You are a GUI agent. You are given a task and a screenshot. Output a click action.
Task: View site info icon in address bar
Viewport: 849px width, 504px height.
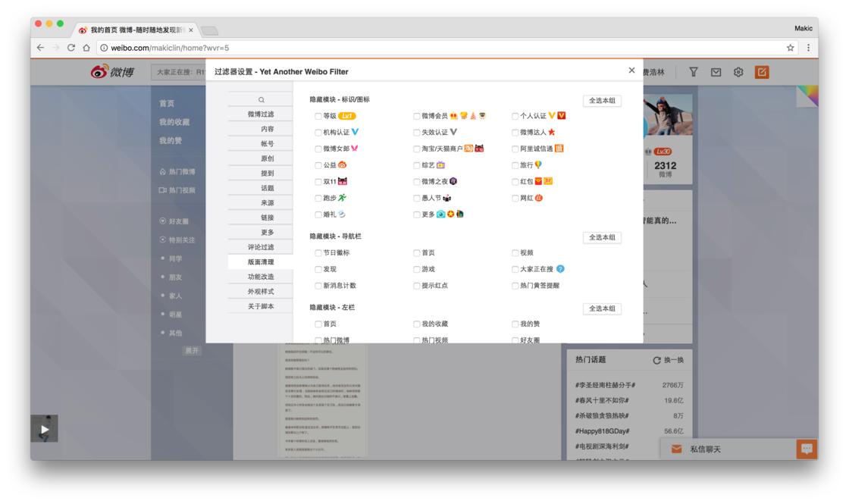pos(104,48)
